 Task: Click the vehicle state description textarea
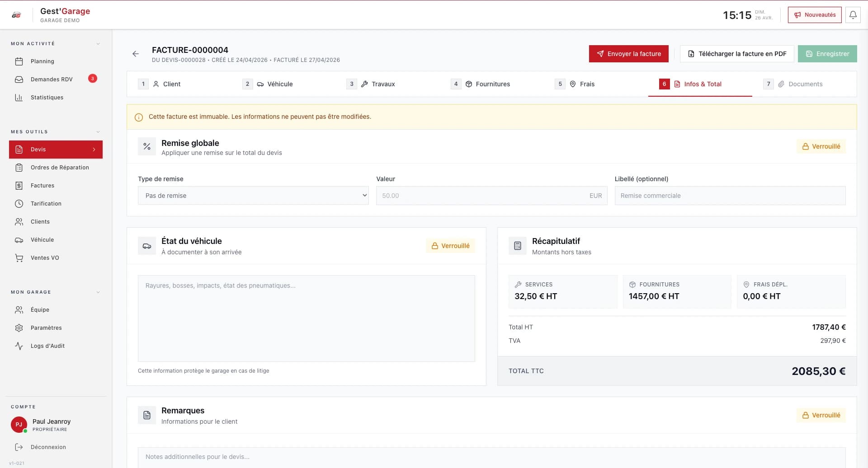pos(306,318)
